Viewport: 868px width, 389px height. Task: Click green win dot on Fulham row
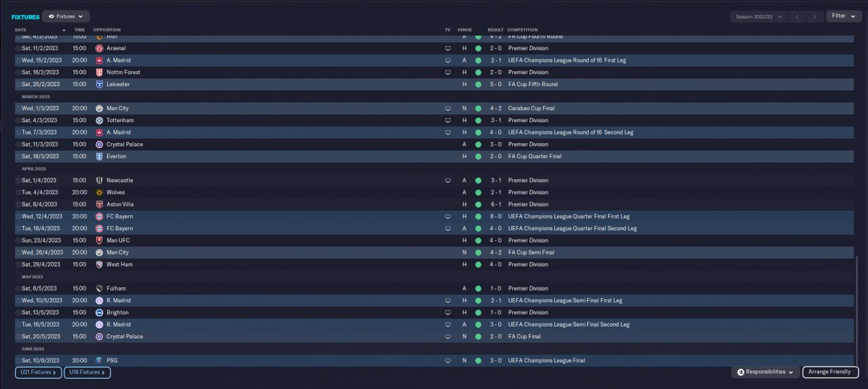(478, 289)
